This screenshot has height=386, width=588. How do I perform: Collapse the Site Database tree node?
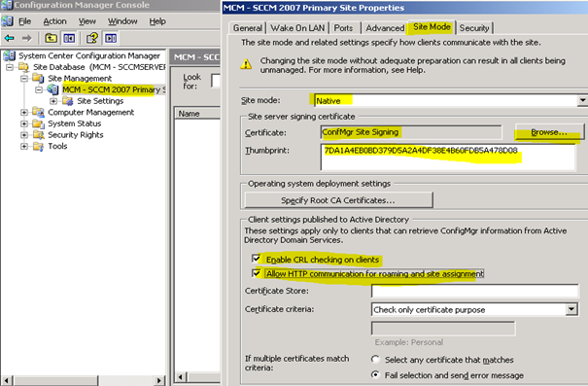(10, 67)
